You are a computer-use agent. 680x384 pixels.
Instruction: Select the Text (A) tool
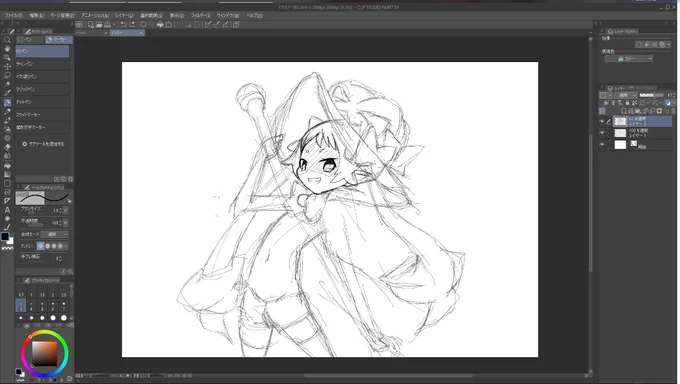point(7,210)
